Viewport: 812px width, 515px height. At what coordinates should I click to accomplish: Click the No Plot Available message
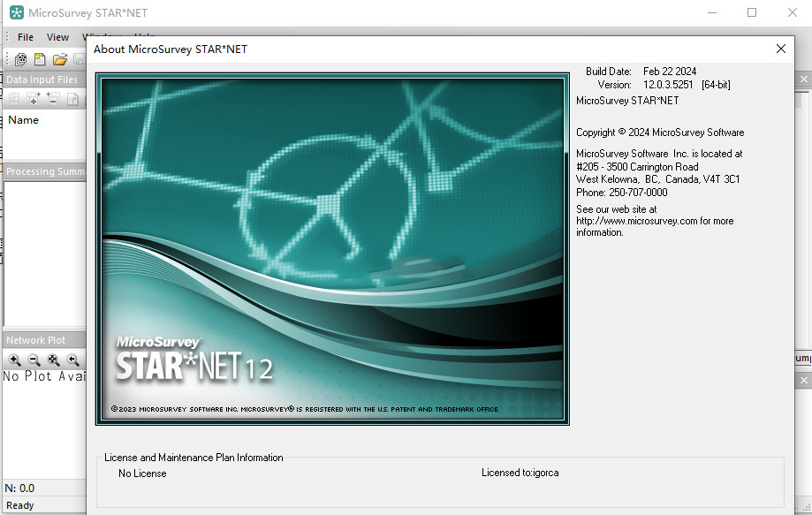click(x=44, y=376)
